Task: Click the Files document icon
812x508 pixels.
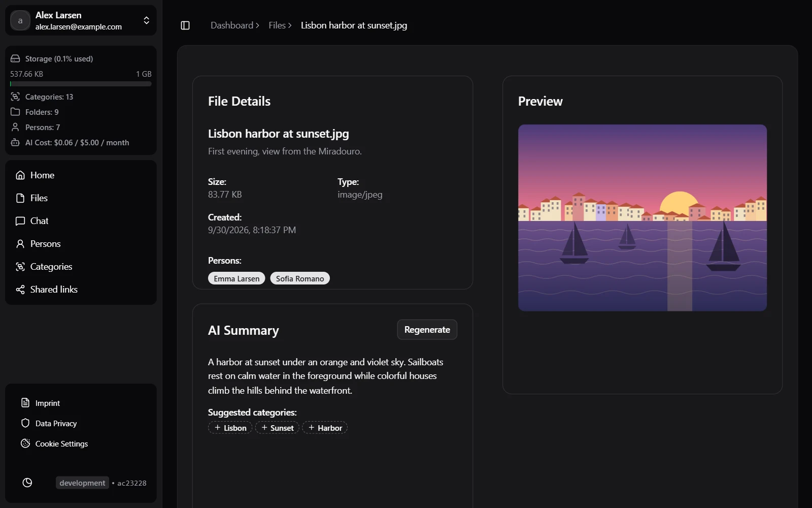Action: (20, 198)
